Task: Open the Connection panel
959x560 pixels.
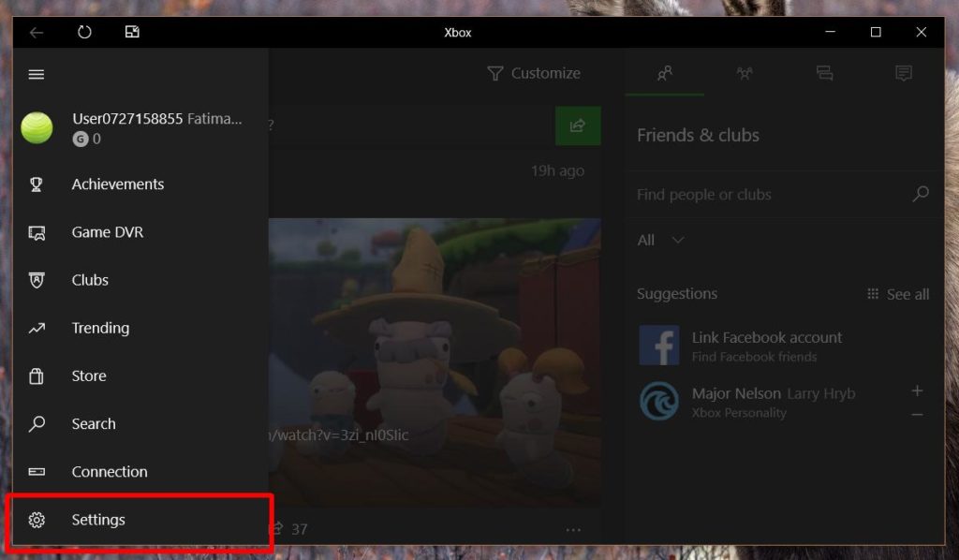Action: (x=110, y=471)
